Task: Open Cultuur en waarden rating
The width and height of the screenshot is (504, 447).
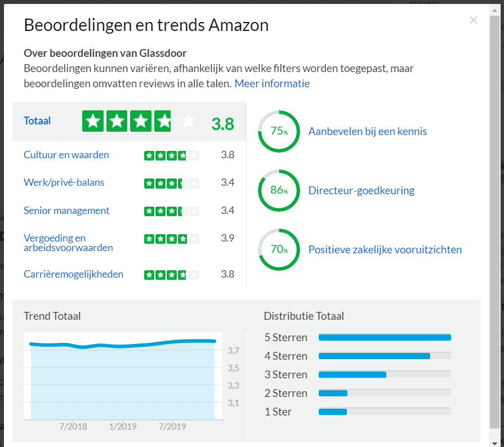Action: 66,155
